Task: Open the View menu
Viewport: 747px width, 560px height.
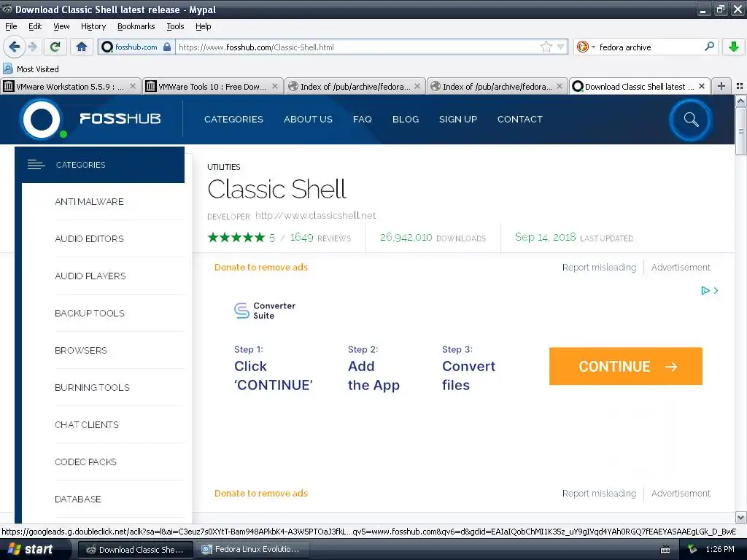Action: 61,26
